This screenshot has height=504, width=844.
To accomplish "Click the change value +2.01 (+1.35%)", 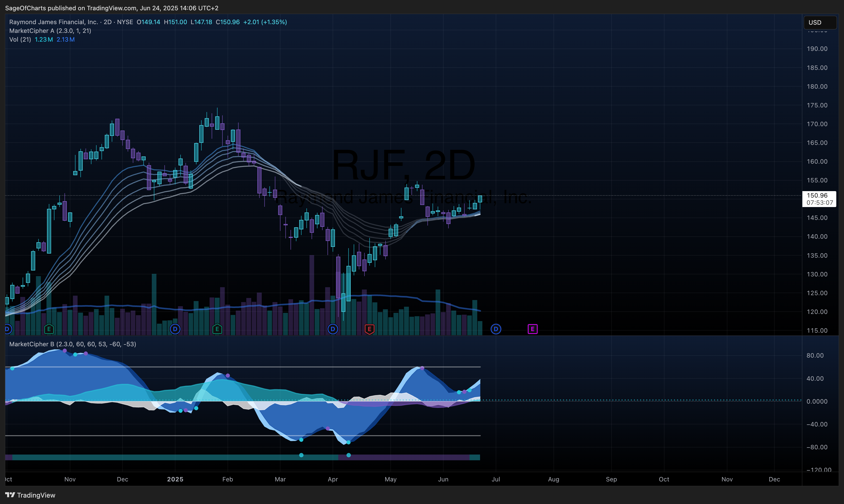I will click(265, 22).
